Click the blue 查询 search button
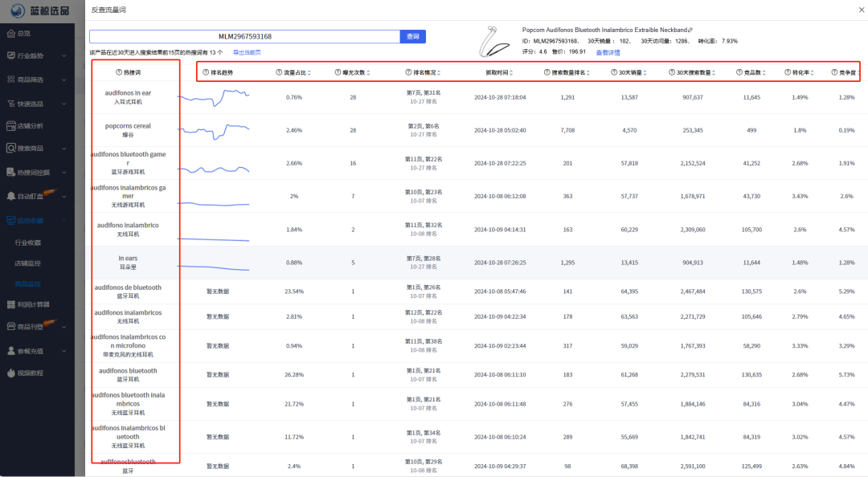This screenshot has width=868, height=477. click(413, 36)
